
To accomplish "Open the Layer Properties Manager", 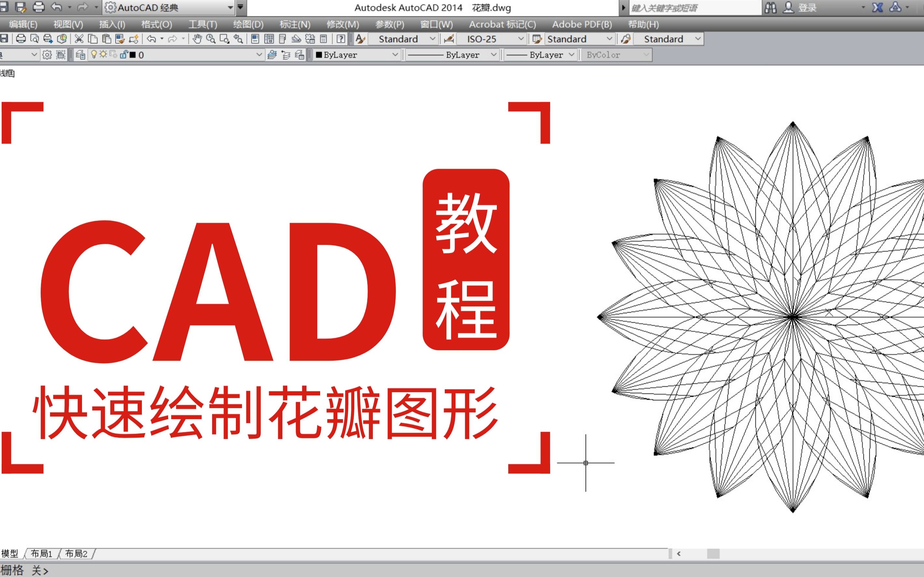I will (x=79, y=55).
